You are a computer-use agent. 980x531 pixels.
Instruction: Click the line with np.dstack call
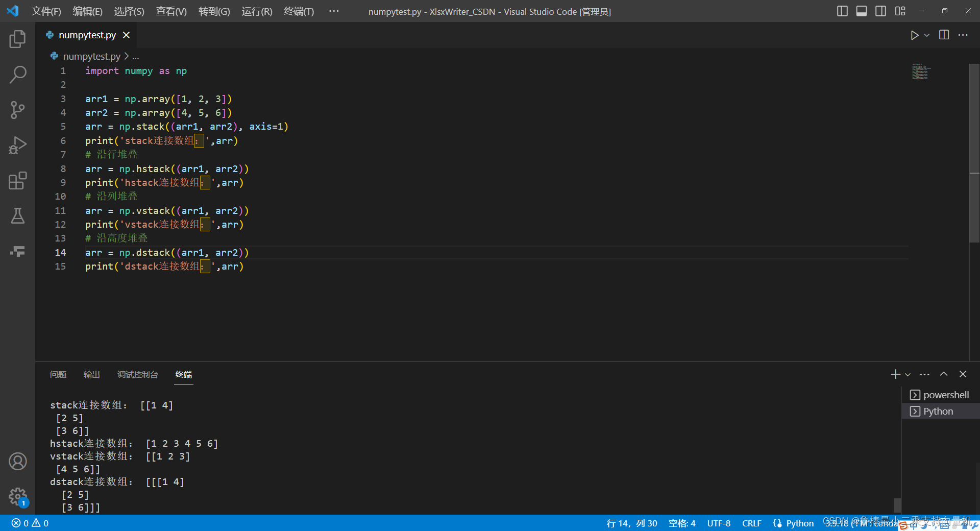[x=167, y=253]
